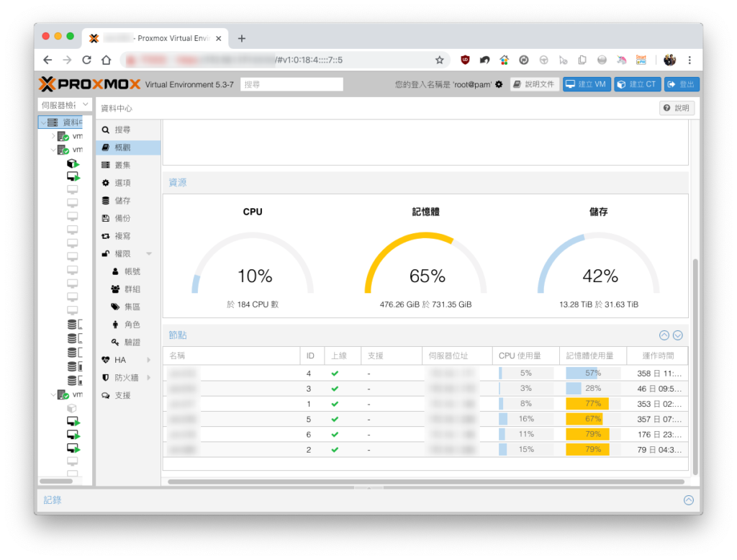The height and width of the screenshot is (560, 737).
Task: Open 備份 in the datacenter menu
Action: [x=128, y=218]
